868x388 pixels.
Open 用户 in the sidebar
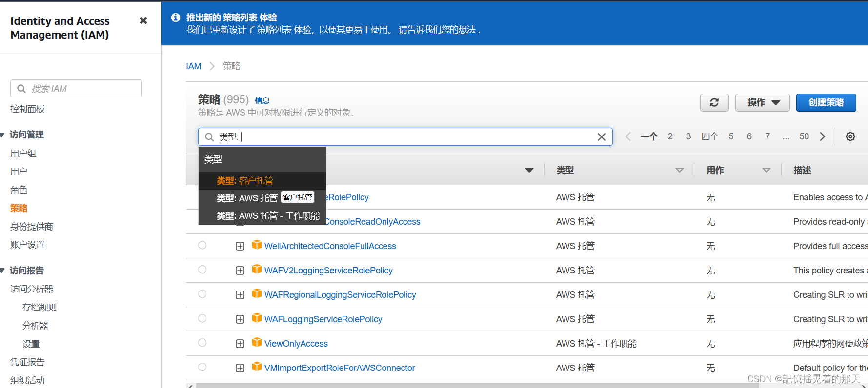click(x=19, y=172)
